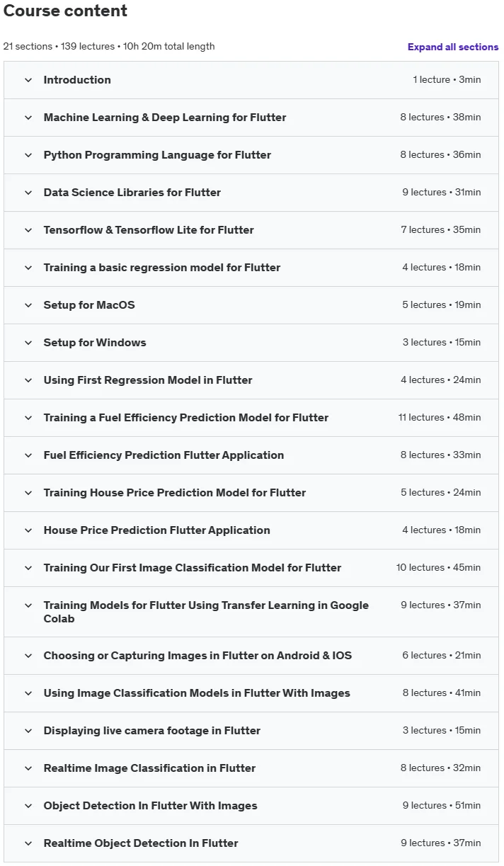Click chevron next to Realtime Object Detection In Flutter
This screenshot has width=504, height=866.
click(x=28, y=843)
